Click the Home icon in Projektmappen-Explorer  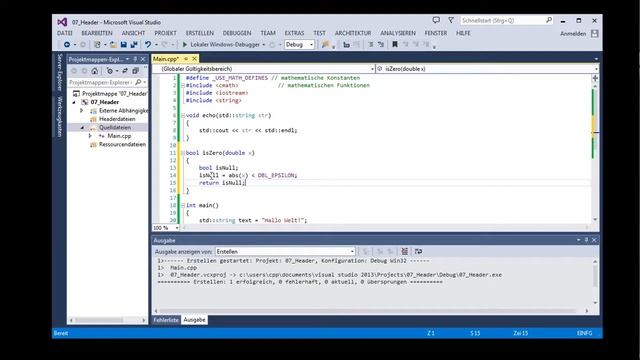pos(95,71)
